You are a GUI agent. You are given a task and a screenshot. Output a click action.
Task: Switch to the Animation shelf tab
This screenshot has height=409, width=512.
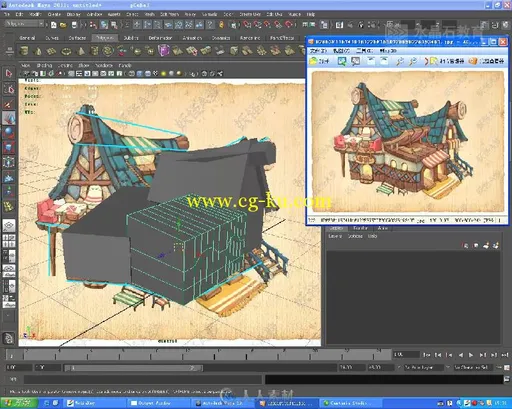coord(192,38)
